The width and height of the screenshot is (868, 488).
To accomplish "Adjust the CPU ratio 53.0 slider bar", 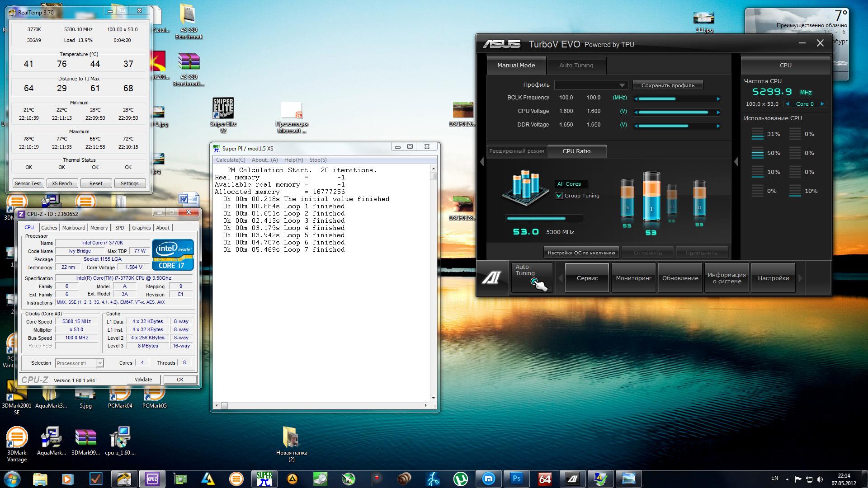I will (544, 218).
